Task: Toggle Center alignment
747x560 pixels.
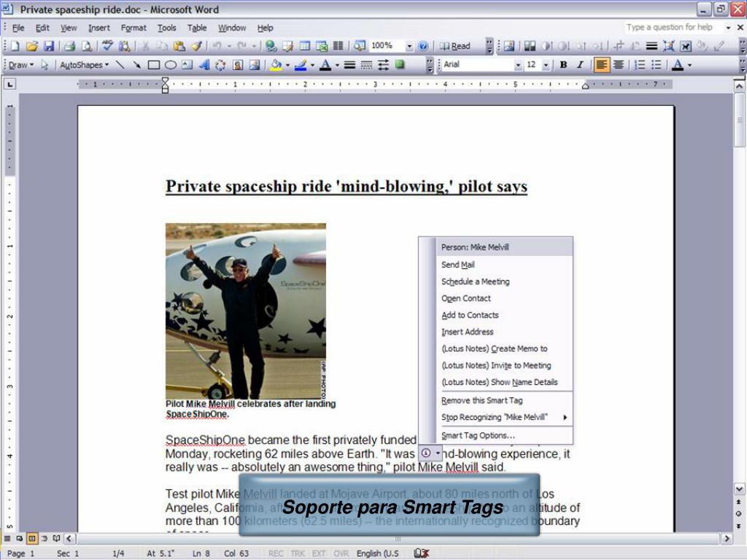Action: point(619,65)
